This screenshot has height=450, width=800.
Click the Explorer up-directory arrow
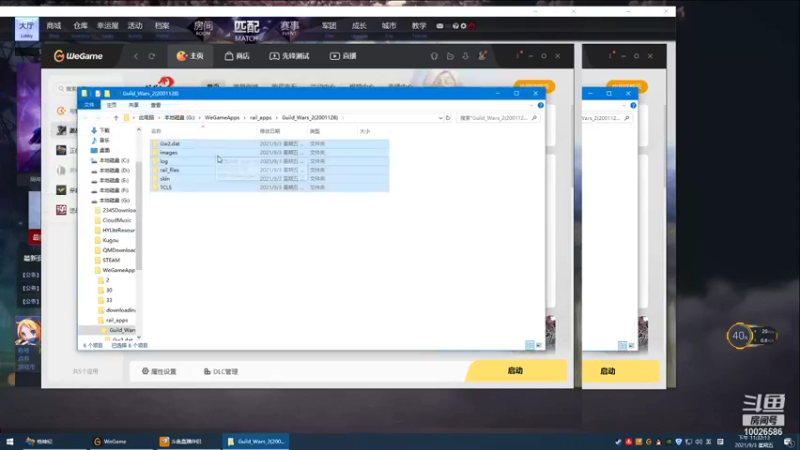[116, 118]
